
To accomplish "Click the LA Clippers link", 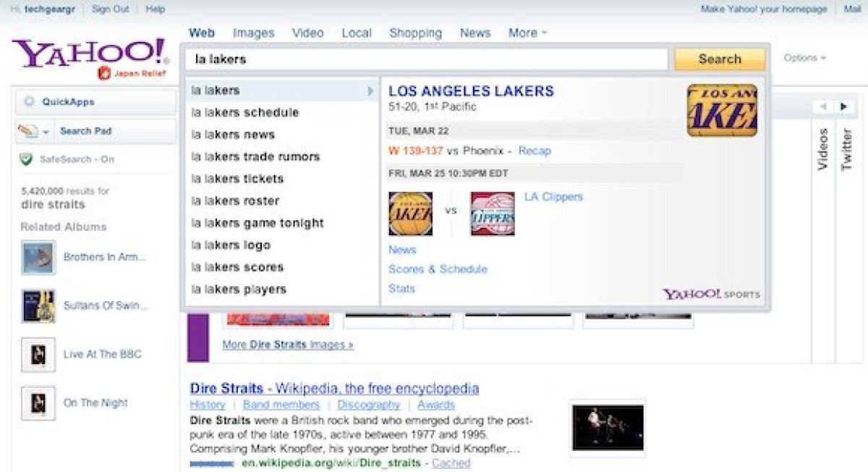I will point(553,197).
